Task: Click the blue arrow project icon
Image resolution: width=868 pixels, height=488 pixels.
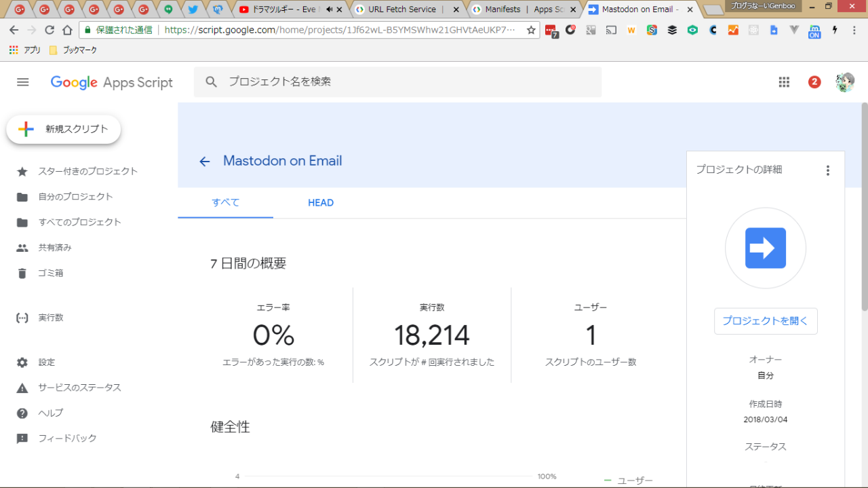Action: pyautogui.click(x=765, y=248)
